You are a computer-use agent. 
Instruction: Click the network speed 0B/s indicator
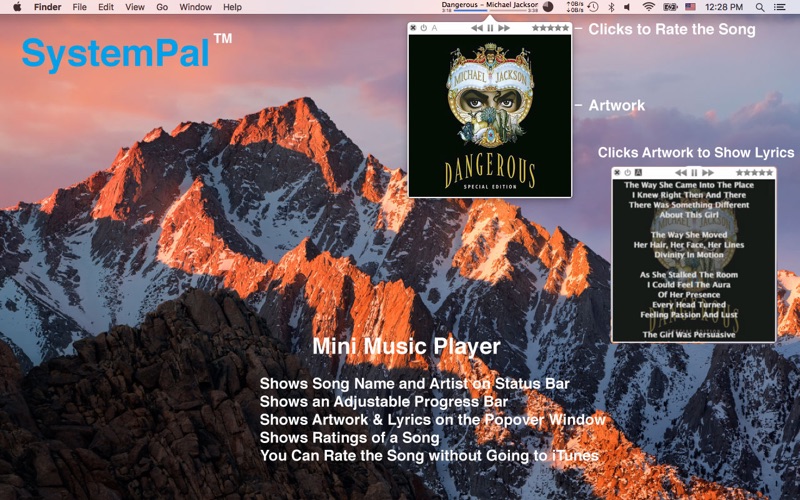tap(575, 7)
